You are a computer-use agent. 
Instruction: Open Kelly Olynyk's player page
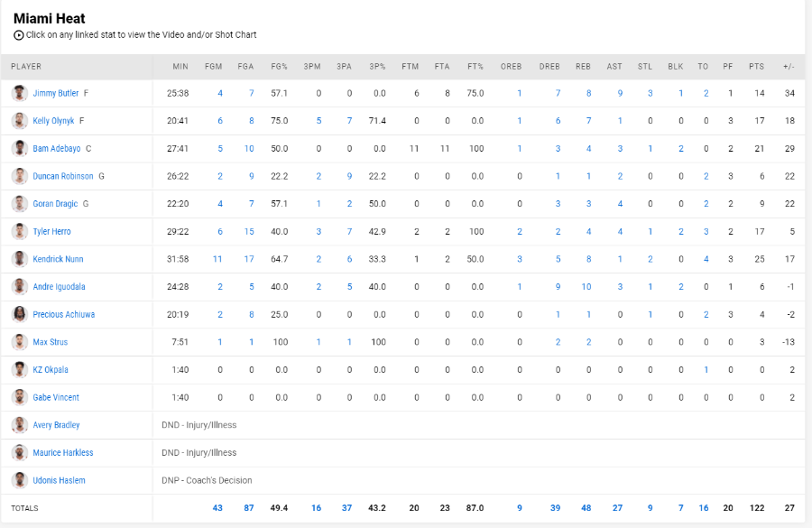pos(53,121)
